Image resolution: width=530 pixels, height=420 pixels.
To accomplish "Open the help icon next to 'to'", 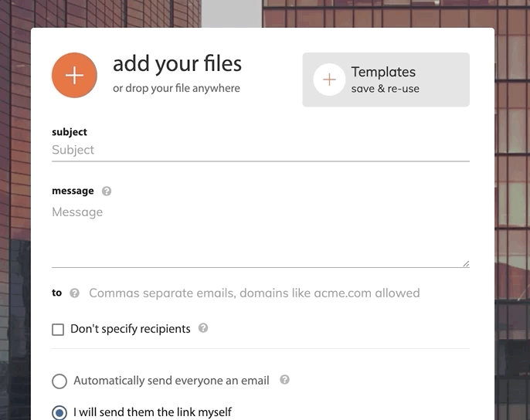I will click(74, 293).
